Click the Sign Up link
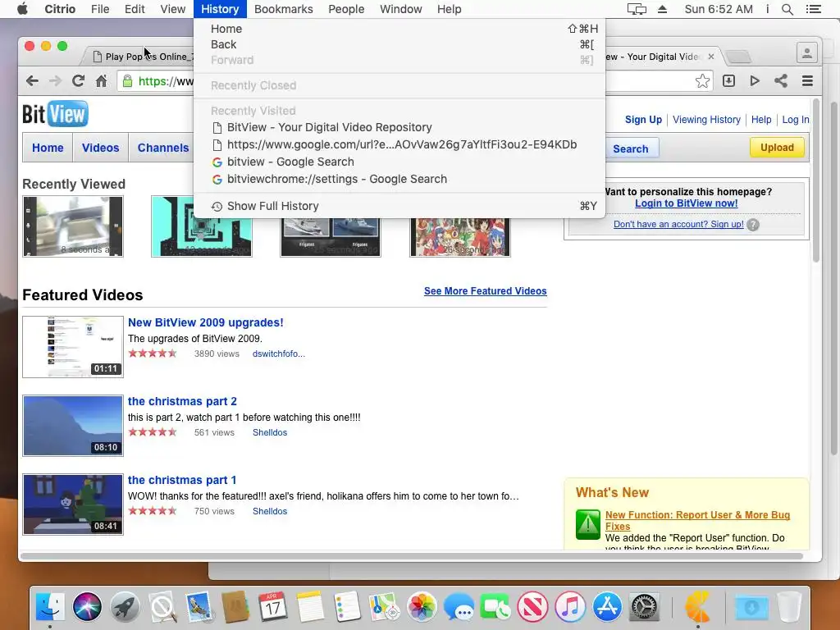This screenshot has height=630, width=840. click(x=643, y=120)
